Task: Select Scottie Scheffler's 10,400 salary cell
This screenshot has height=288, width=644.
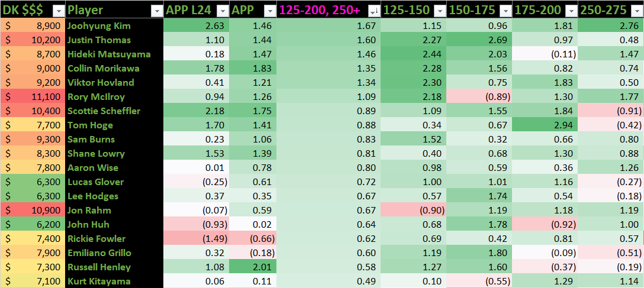Action: [x=33, y=111]
